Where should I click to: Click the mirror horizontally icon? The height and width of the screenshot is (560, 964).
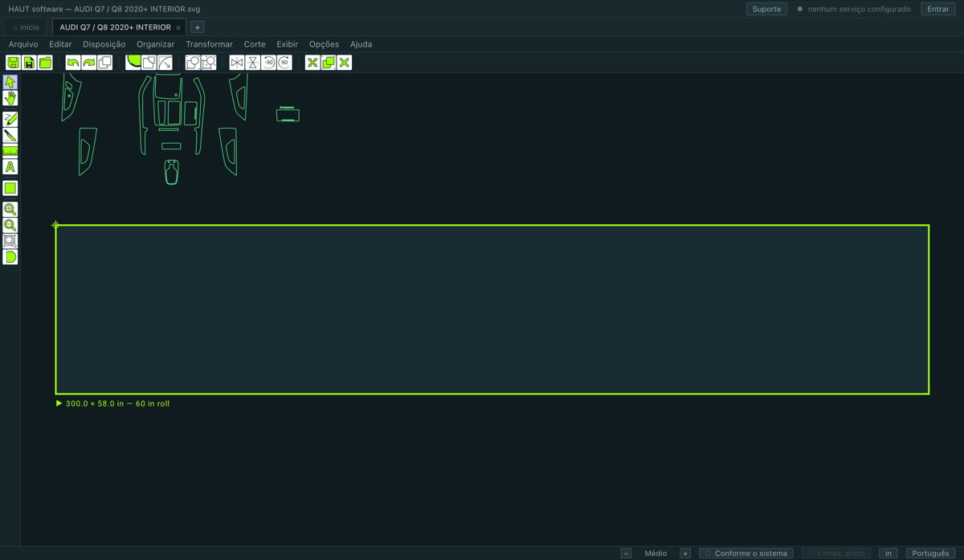[x=236, y=63]
